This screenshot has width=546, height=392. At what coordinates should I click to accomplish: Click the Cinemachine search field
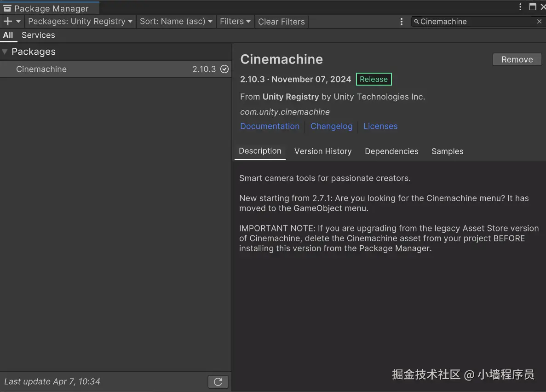[478, 22]
